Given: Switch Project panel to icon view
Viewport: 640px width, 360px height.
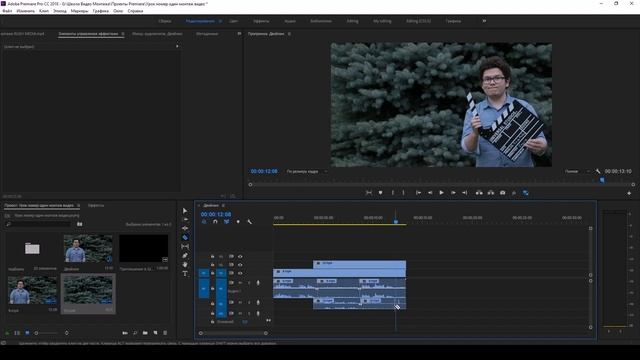Looking at the screenshot, I should (27, 333).
